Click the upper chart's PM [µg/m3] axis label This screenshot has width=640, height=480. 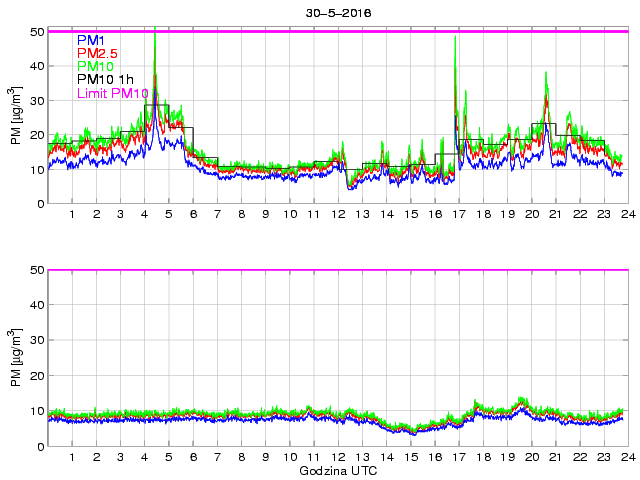tap(16, 116)
